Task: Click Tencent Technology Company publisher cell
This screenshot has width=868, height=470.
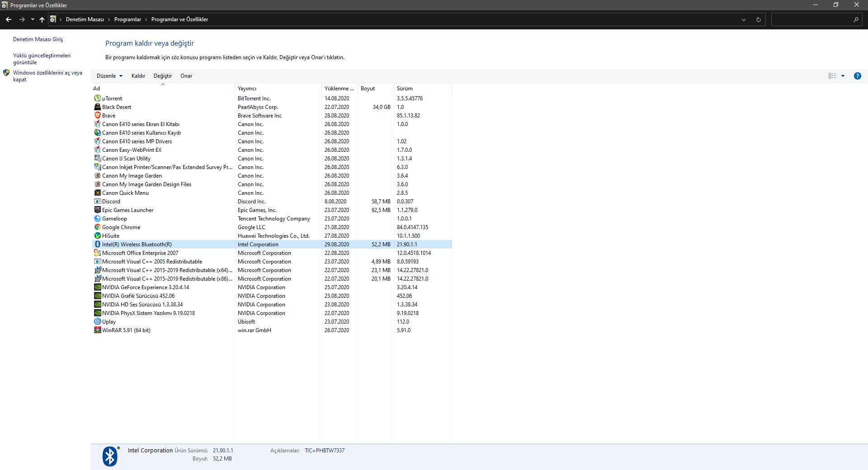Action: pyautogui.click(x=274, y=218)
